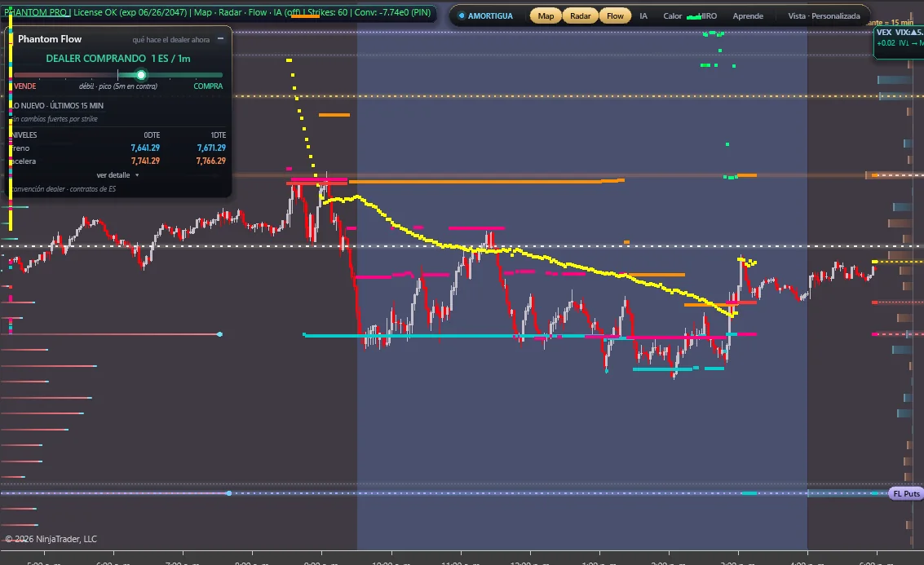The image size is (924, 565).
Task: Click the 0DTE column header
Action: point(152,135)
